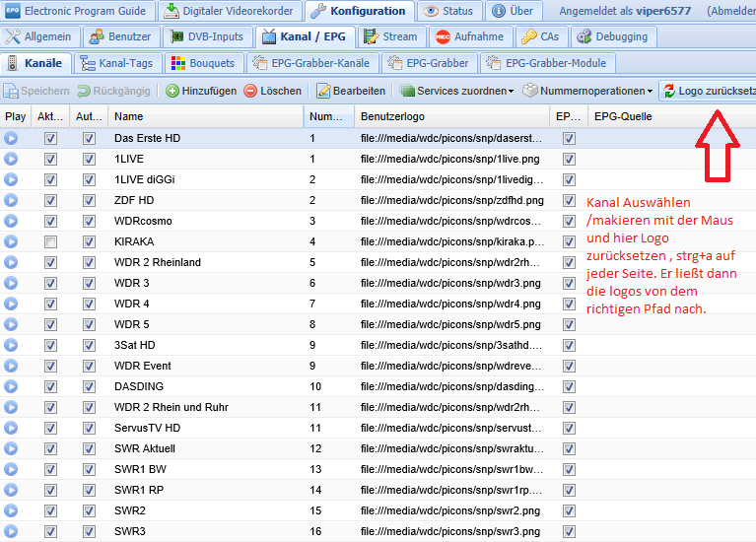Open the DVB-Inputs tab
The height and width of the screenshot is (542, 756).
[207, 36]
